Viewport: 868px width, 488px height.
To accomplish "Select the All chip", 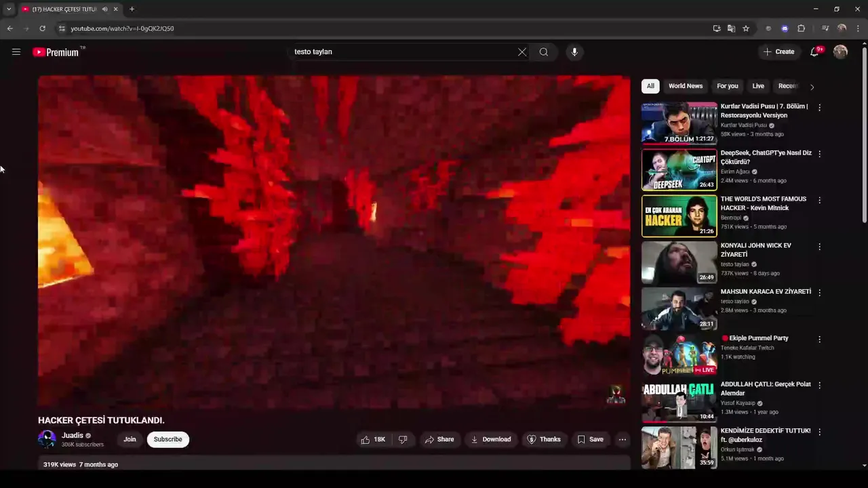I will click(x=650, y=86).
